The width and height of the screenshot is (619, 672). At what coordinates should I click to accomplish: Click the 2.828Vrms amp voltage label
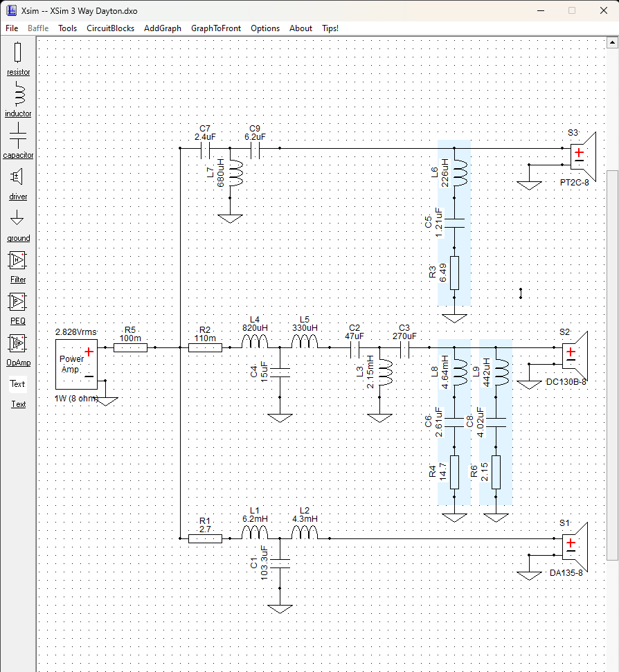(x=76, y=332)
